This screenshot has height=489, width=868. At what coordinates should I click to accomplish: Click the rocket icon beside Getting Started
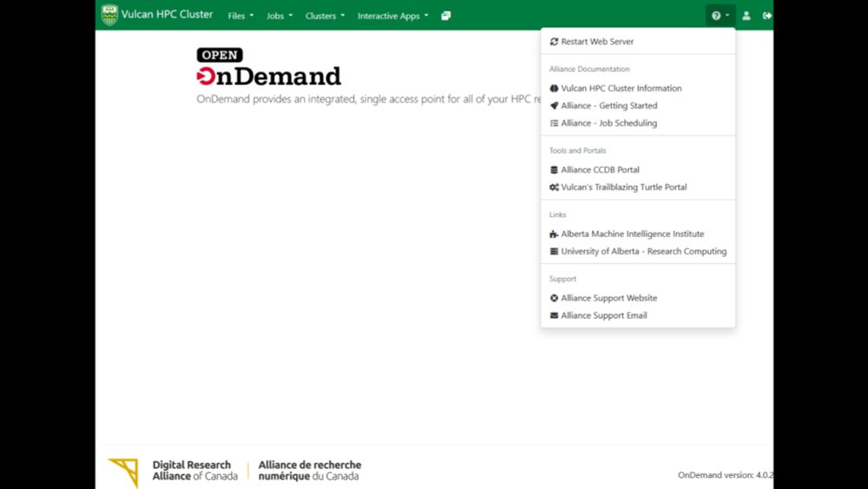(554, 105)
